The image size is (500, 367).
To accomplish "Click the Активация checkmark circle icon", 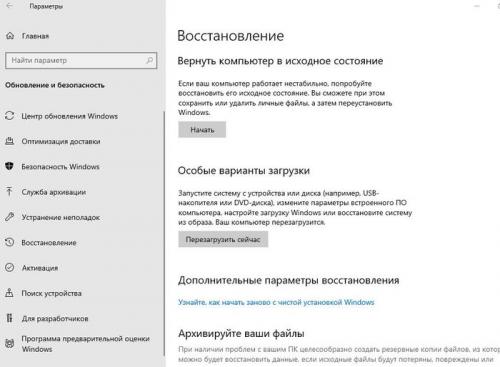I will pyautogui.click(x=10, y=267).
